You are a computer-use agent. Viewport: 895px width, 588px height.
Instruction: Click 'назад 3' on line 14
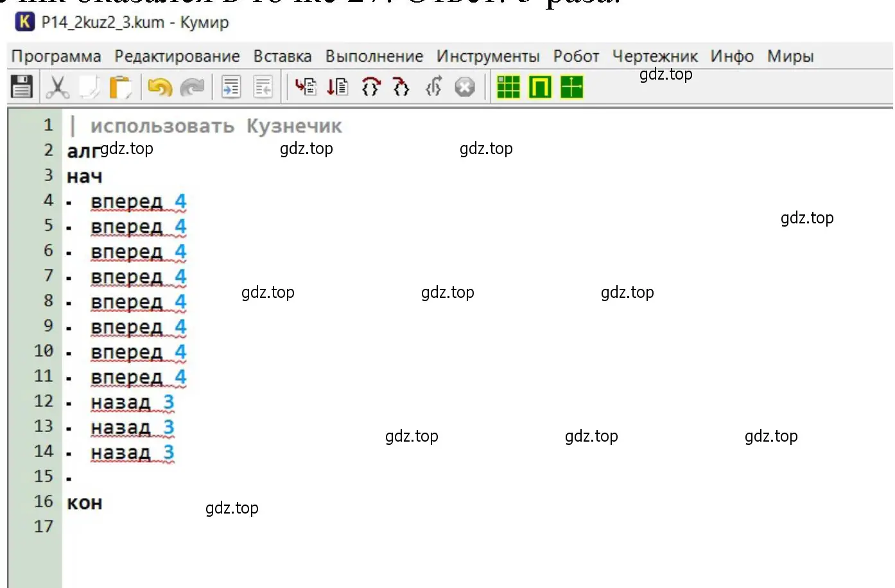point(132,452)
